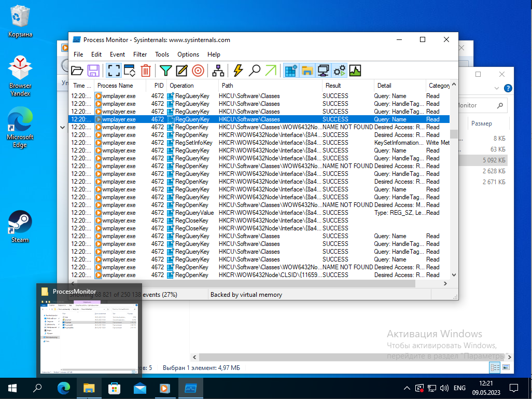Click 'Type: REG_SZ, Le...' detail cell
532x399 pixels.
(x=400, y=213)
